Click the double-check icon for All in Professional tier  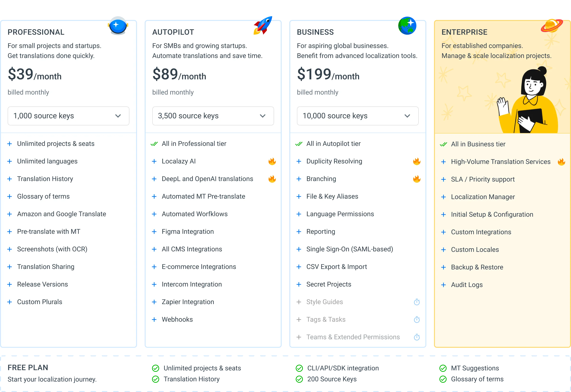tap(154, 144)
